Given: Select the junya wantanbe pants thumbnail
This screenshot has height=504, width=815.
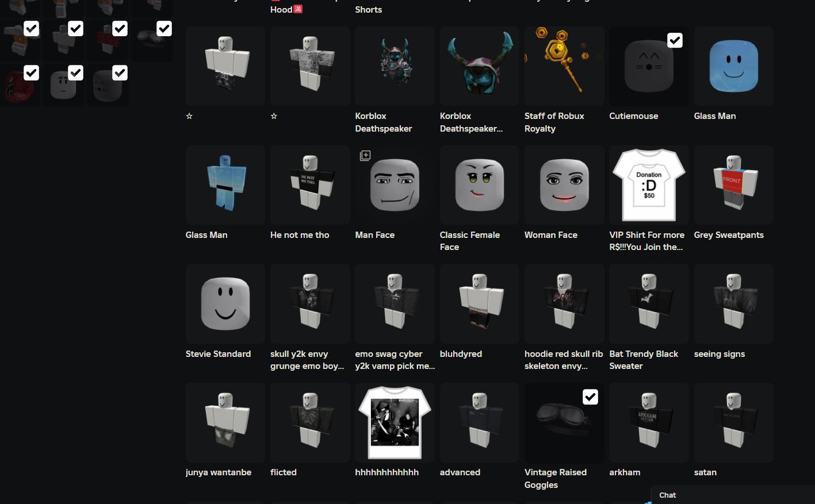Looking at the screenshot, I should point(225,423).
